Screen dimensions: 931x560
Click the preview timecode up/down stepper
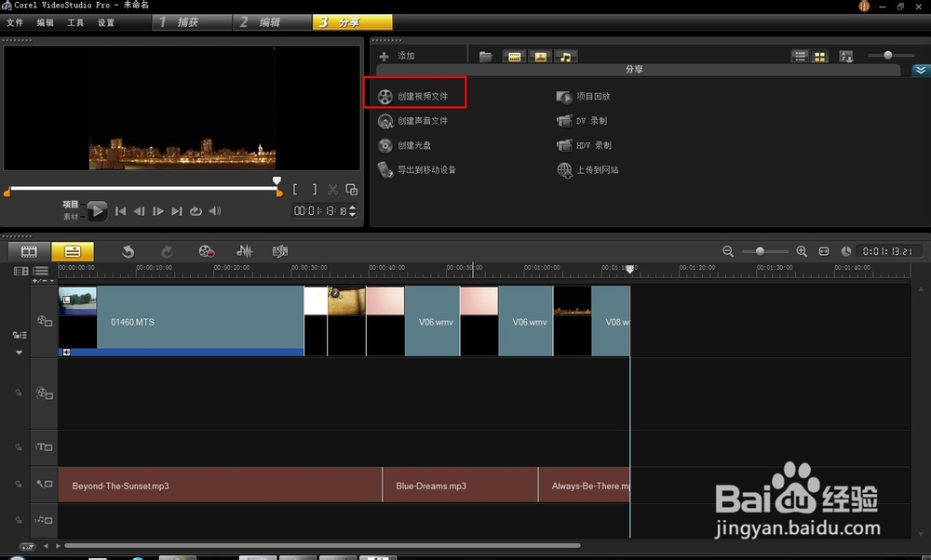(353, 211)
